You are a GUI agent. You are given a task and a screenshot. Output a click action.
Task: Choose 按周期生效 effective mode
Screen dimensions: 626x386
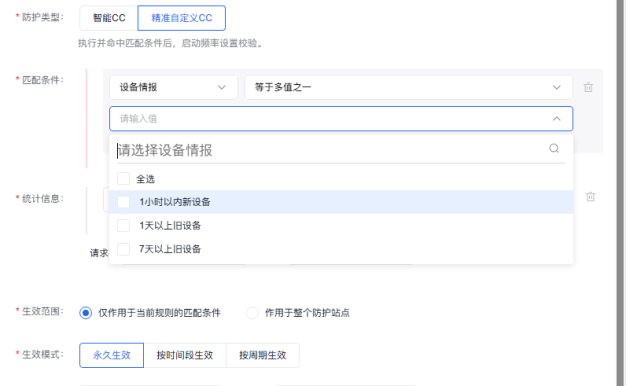[x=263, y=355]
